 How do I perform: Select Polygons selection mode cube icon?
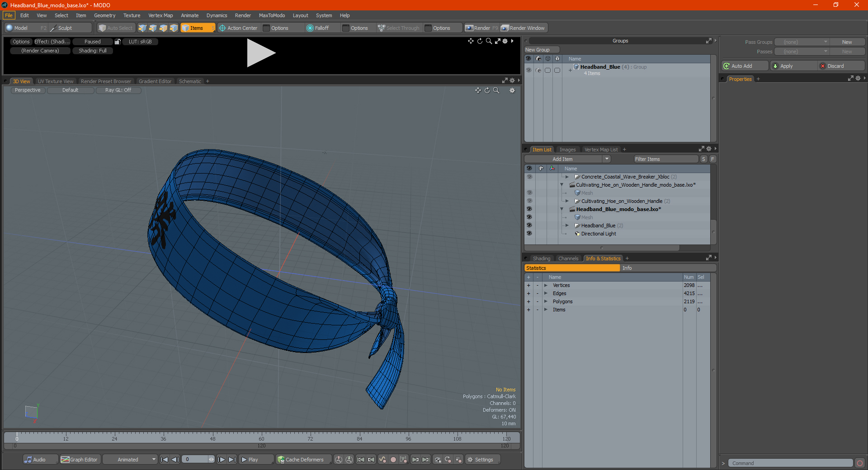click(163, 28)
